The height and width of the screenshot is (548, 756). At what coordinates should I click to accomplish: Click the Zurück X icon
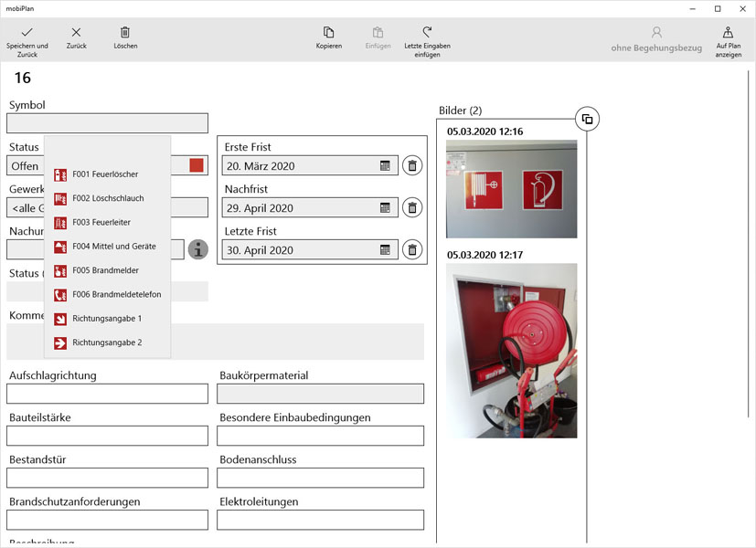(x=76, y=32)
